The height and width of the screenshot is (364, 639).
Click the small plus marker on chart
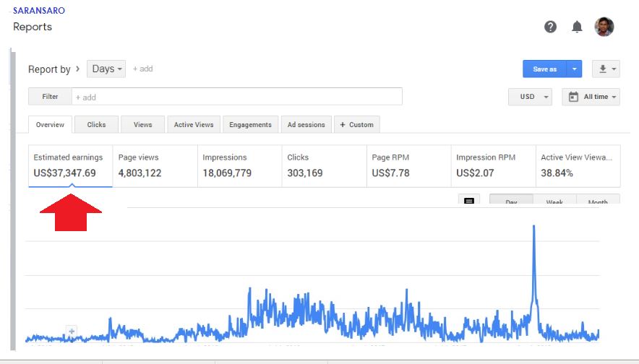[x=71, y=331]
